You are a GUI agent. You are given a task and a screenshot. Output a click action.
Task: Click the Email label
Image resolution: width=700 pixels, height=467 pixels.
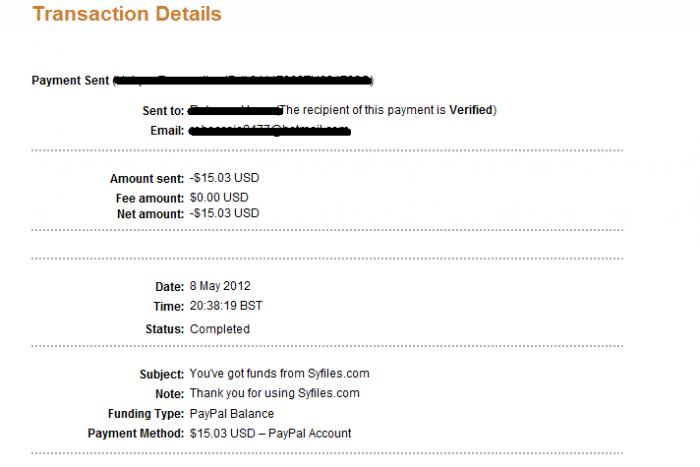[167, 131]
